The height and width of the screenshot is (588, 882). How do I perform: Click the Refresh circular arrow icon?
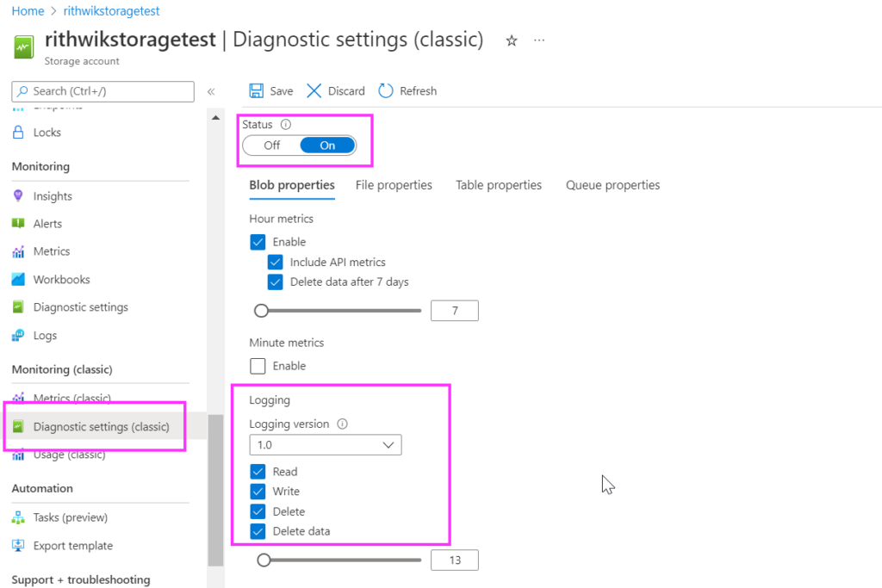(386, 91)
